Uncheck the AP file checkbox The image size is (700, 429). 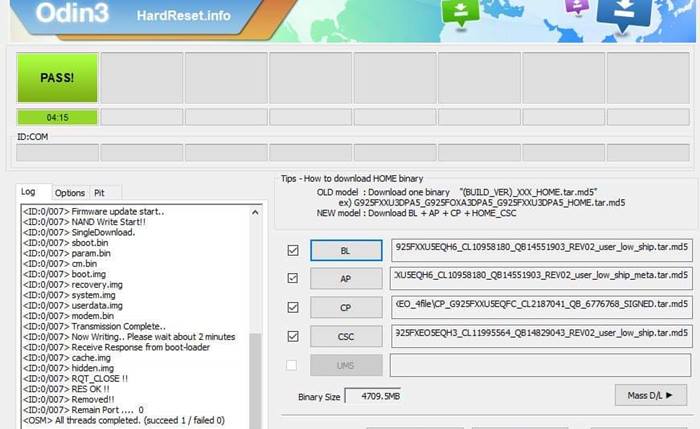(x=293, y=278)
